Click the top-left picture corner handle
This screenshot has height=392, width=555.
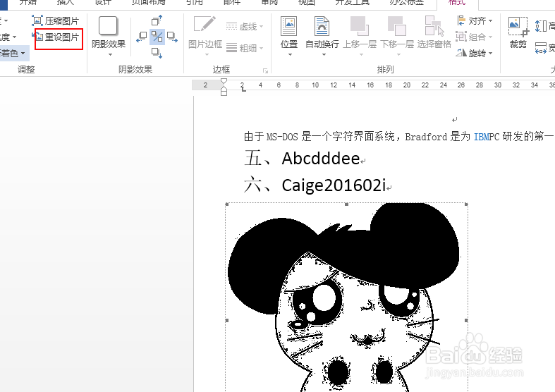coord(227,204)
